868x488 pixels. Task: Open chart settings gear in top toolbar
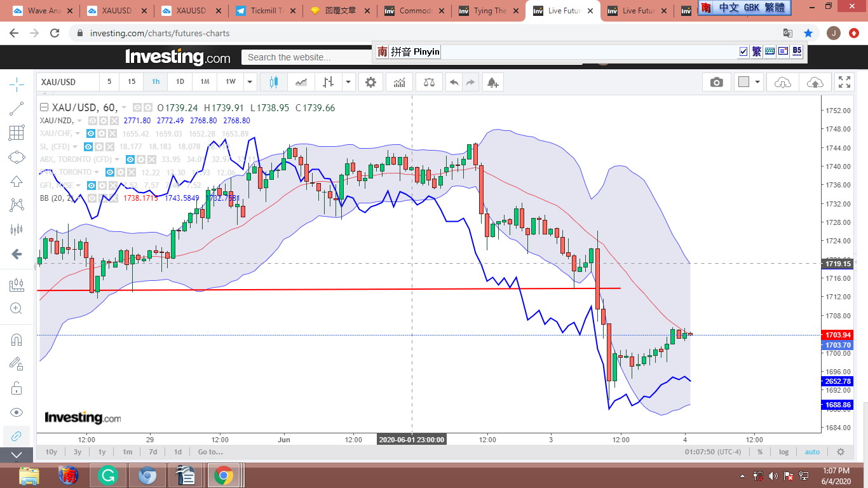[x=370, y=82]
